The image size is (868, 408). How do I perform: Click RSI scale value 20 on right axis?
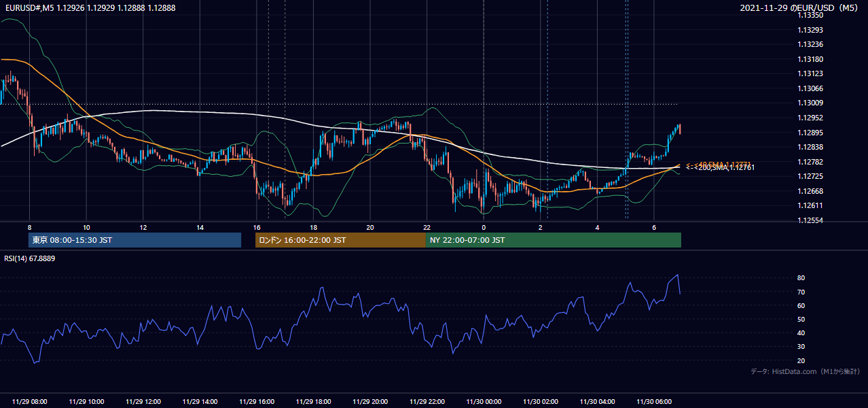[801, 360]
